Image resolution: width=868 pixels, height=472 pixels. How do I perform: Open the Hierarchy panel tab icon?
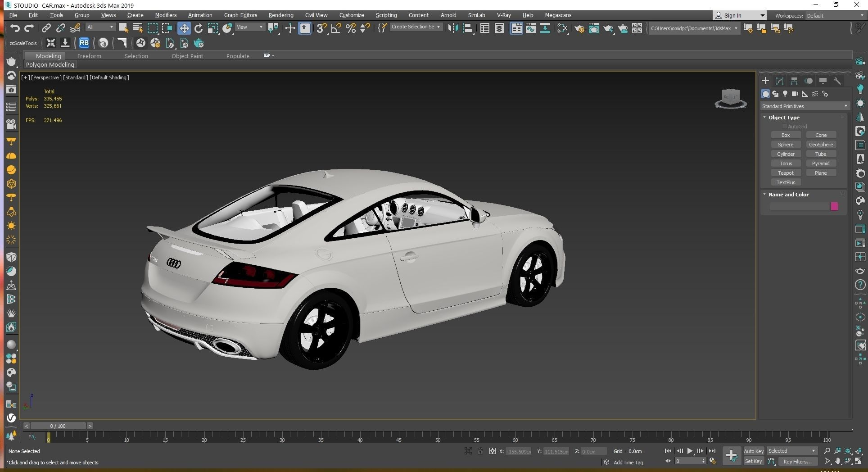(794, 81)
